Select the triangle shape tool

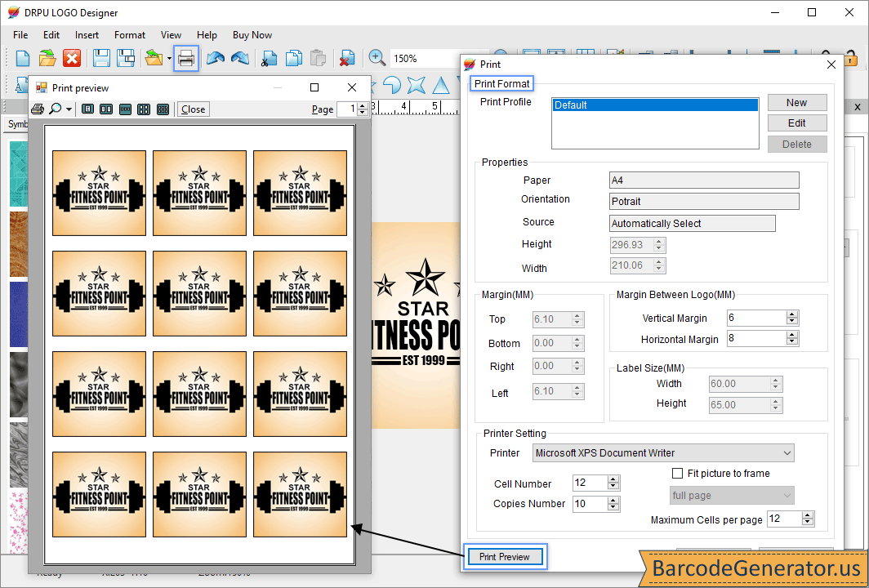[441, 85]
